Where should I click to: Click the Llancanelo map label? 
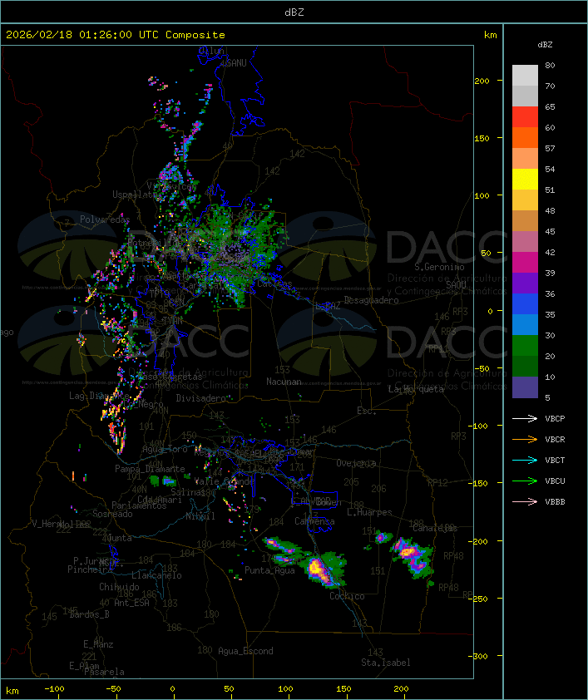click(156, 575)
